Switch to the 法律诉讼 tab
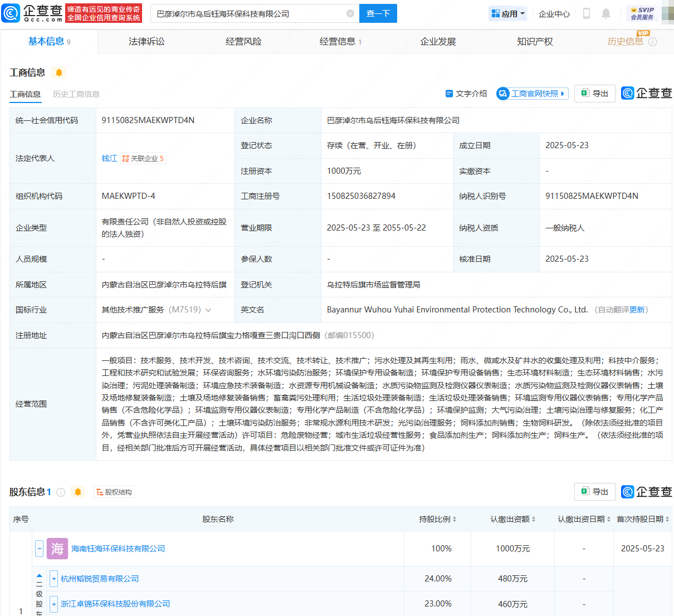This screenshot has height=616, width=674. [x=146, y=42]
